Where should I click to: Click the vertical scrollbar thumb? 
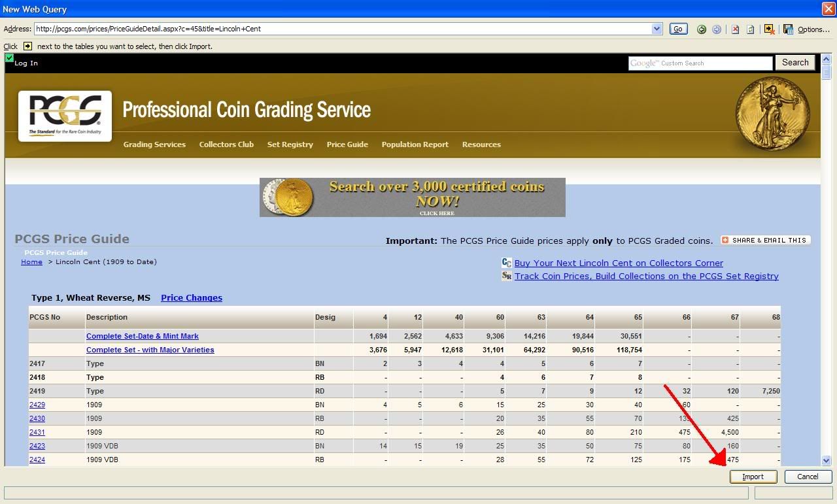pyautogui.click(x=826, y=72)
